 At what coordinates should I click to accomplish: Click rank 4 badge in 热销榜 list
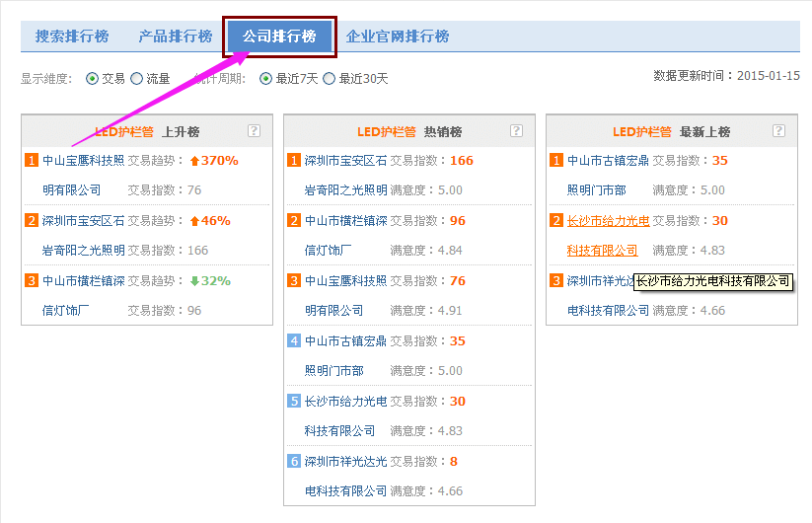pyautogui.click(x=294, y=341)
